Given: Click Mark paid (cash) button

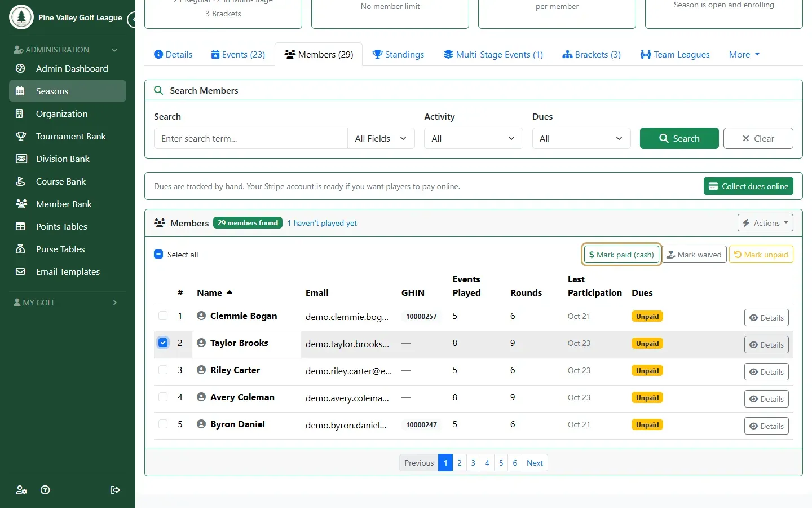Looking at the screenshot, I should point(621,255).
